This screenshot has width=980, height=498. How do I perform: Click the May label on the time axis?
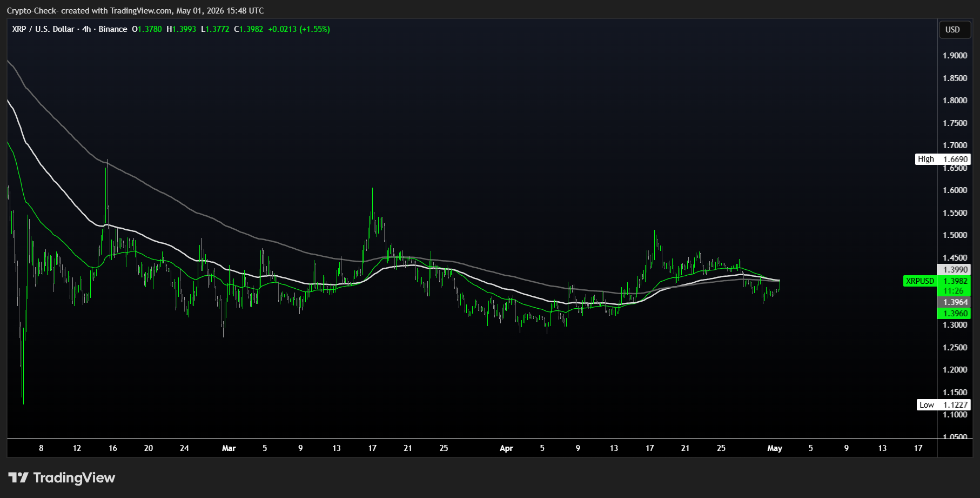point(775,448)
